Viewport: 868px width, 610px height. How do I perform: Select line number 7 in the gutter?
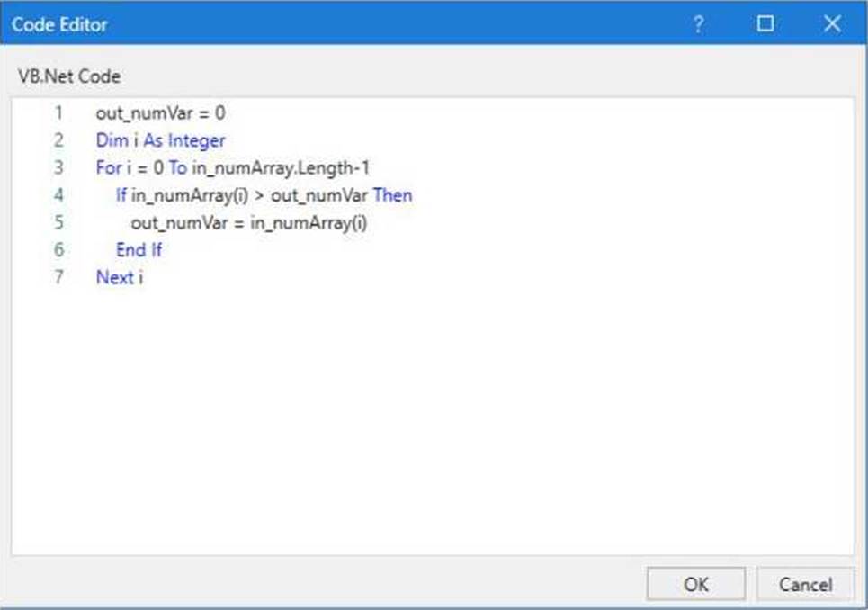(58, 277)
